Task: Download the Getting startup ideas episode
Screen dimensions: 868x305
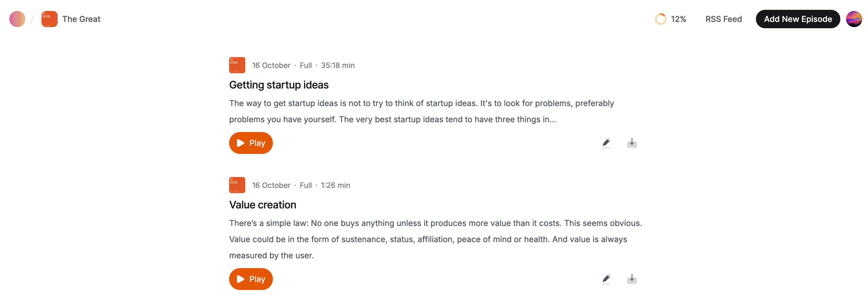Action: (x=632, y=143)
